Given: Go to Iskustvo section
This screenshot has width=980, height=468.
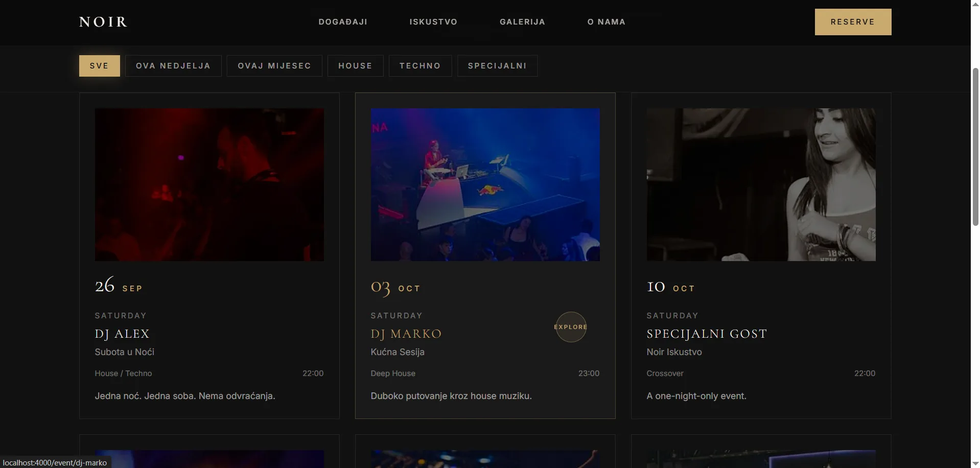Looking at the screenshot, I should pos(433,22).
